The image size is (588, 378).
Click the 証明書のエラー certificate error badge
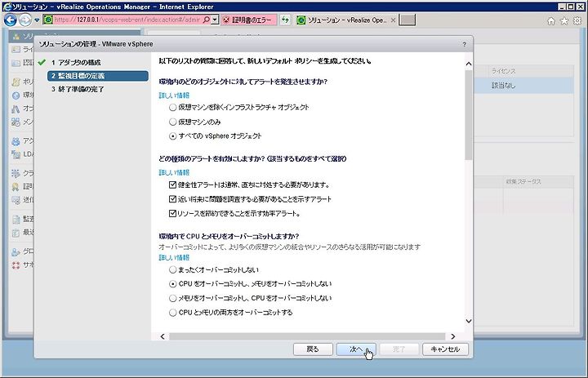pos(248,20)
